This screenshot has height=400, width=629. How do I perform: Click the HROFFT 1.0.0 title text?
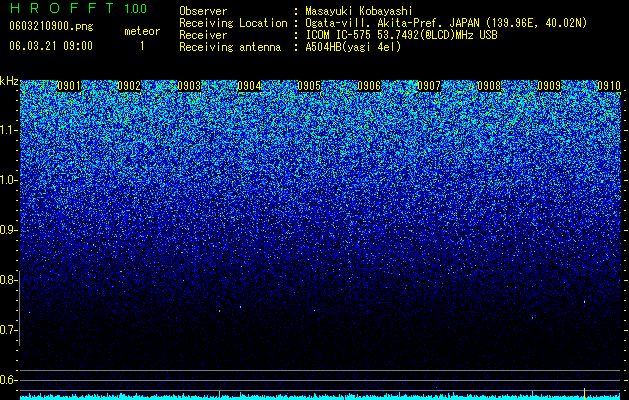click(78, 8)
